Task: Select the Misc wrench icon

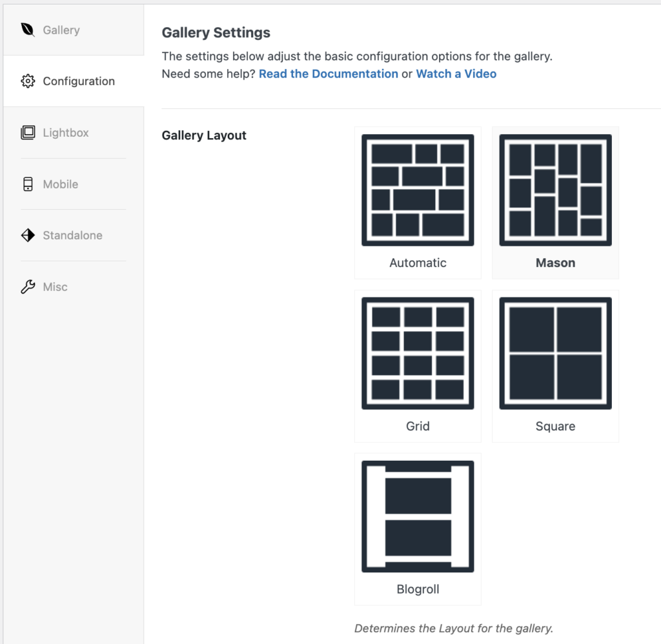Action: 27,287
